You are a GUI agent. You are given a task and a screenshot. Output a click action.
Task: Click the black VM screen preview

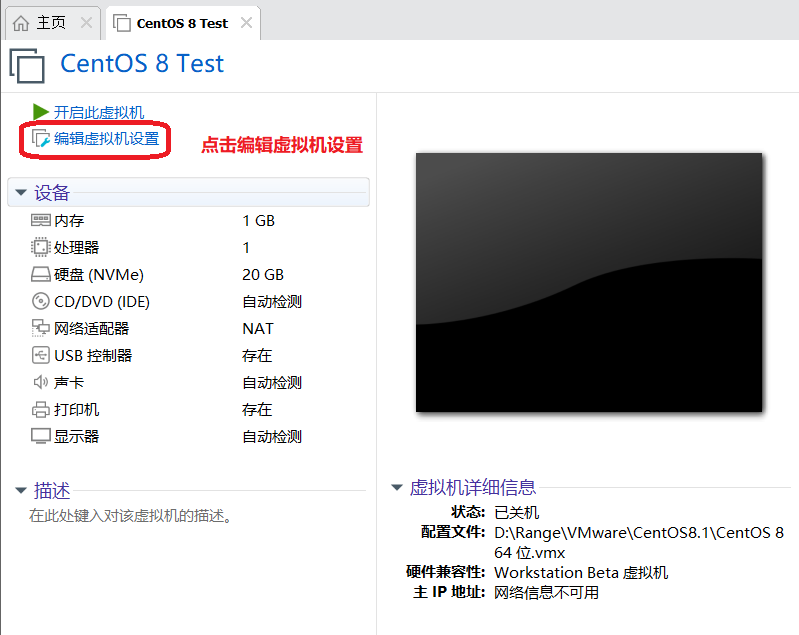point(589,282)
